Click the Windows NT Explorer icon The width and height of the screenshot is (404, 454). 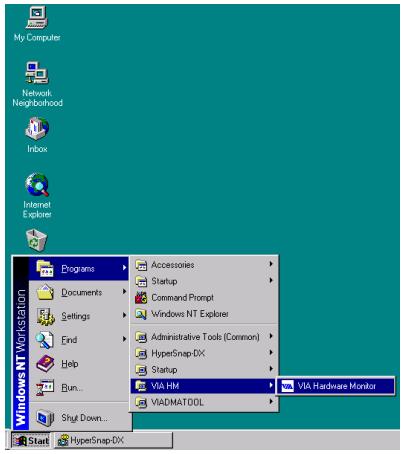[x=141, y=314]
